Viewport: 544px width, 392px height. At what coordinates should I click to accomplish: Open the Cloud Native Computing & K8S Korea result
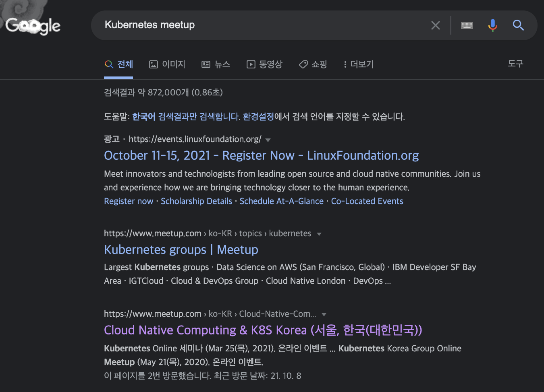coord(263,330)
